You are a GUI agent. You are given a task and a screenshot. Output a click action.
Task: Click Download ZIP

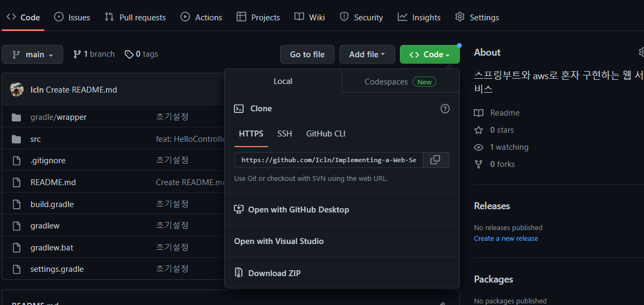pyautogui.click(x=268, y=273)
